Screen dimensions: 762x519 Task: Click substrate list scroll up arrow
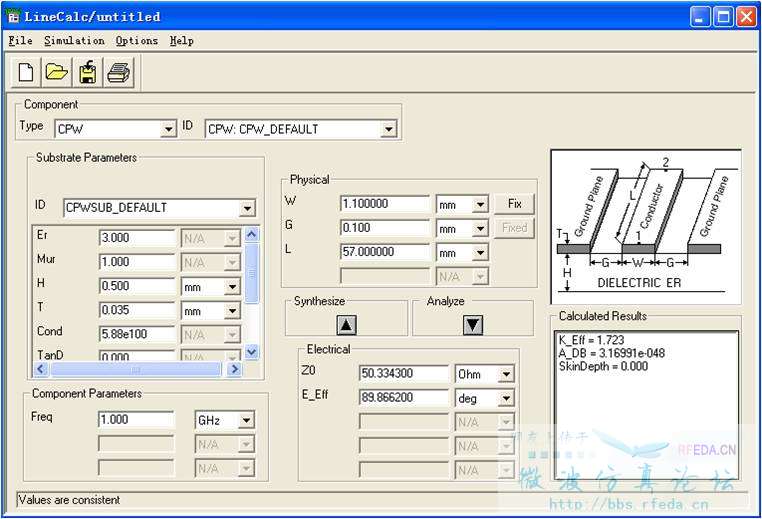point(252,235)
